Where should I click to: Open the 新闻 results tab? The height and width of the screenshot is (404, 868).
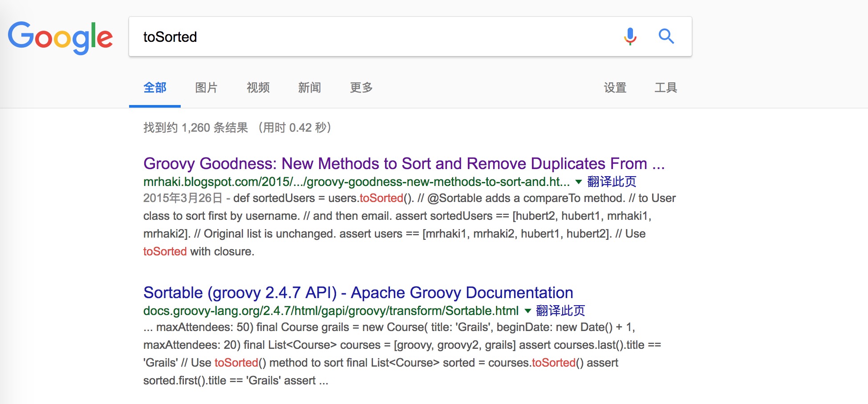(309, 88)
